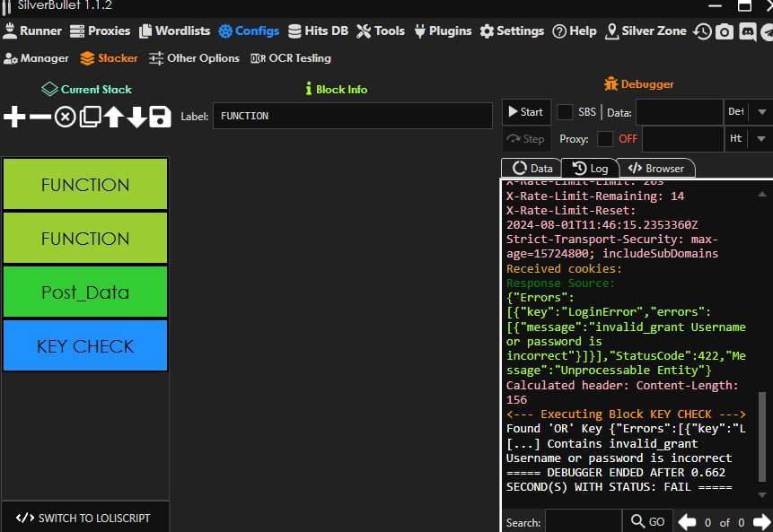Switch to the Browser tab in the debugger

[x=655, y=168]
